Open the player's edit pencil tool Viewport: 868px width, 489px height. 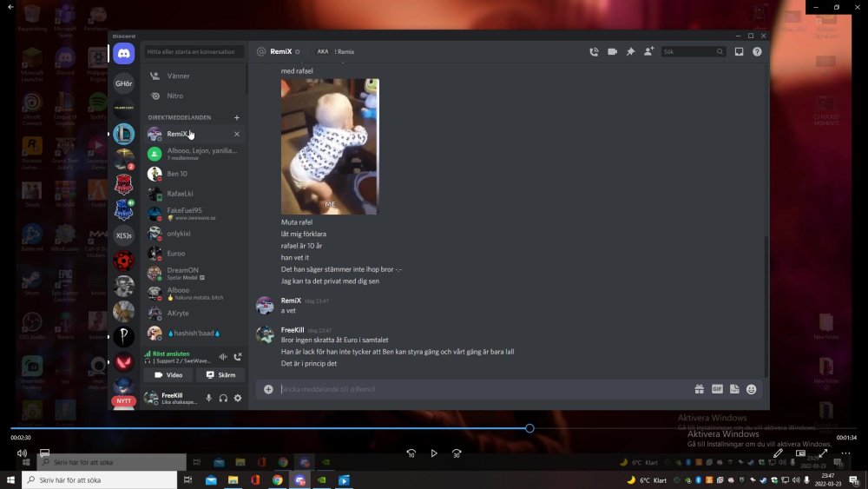pyautogui.click(x=778, y=453)
